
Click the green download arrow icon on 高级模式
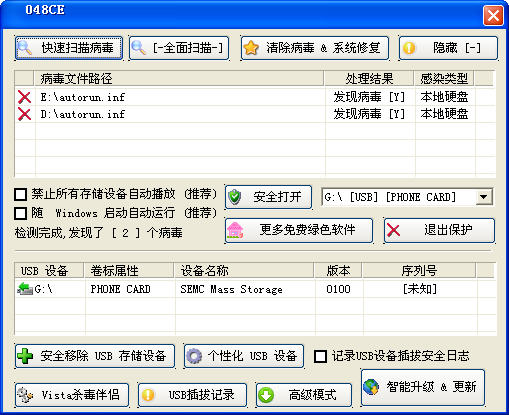click(x=266, y=395)
